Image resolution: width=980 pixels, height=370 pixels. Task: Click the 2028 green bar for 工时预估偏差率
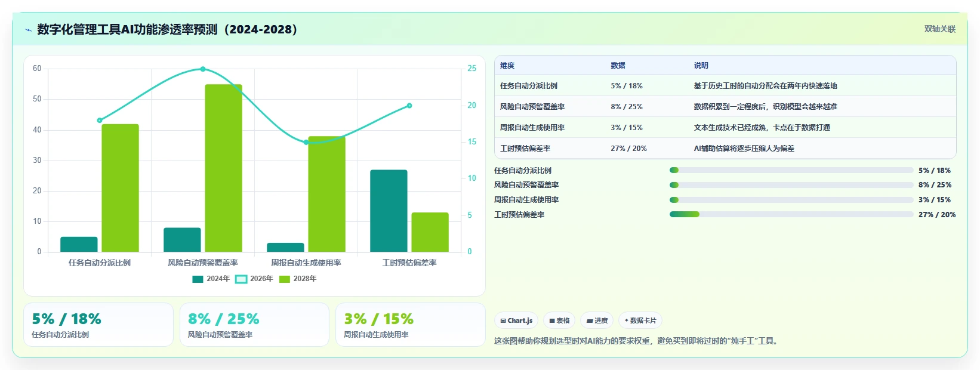[x=430, y=232]
